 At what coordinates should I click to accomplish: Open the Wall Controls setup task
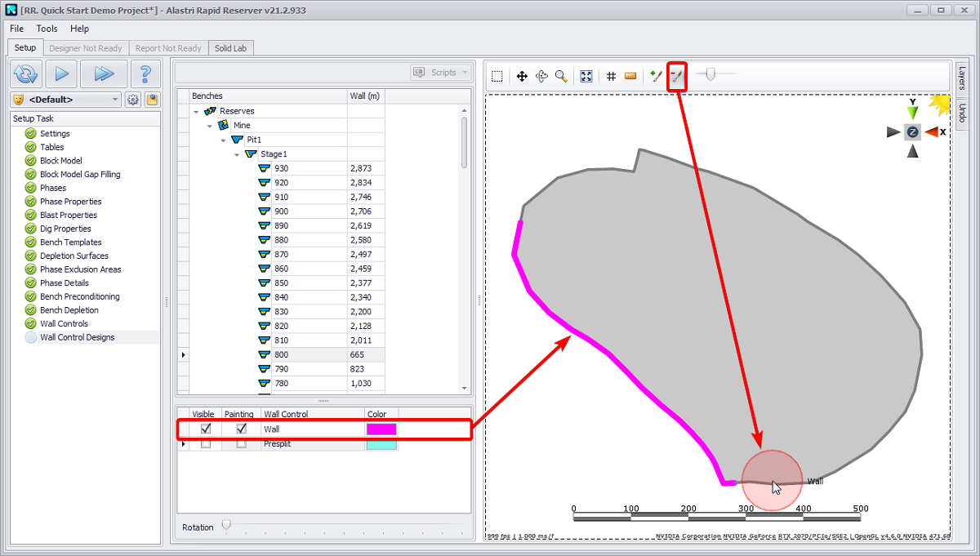click(x=64, y=324)
